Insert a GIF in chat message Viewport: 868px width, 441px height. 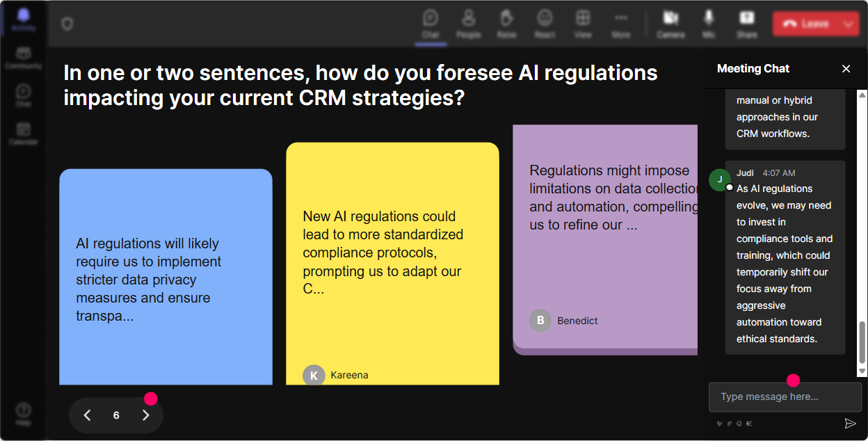pyautogui.click(x=749, y=423)
